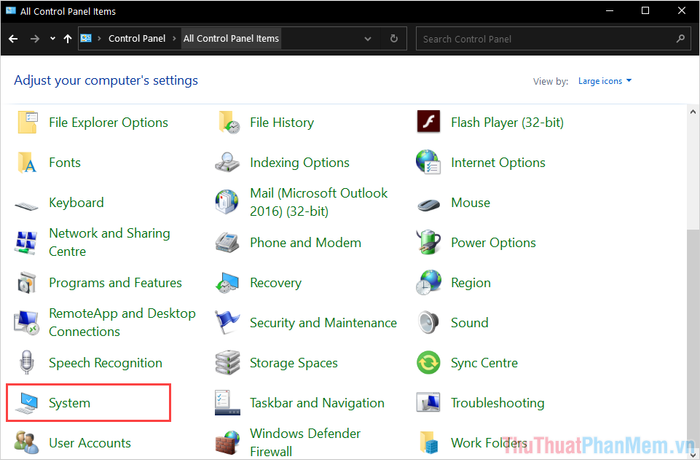Open the Fonts link

[x=65, y=162]
